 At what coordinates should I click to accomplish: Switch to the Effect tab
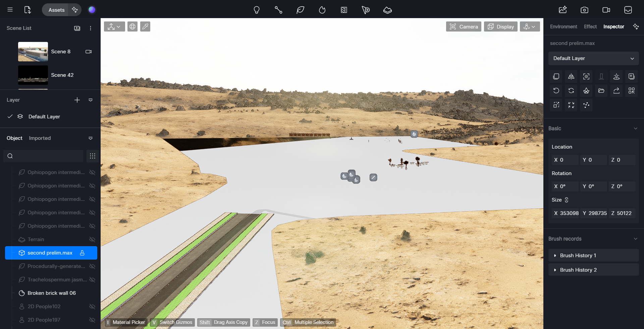tap(590, 26)
